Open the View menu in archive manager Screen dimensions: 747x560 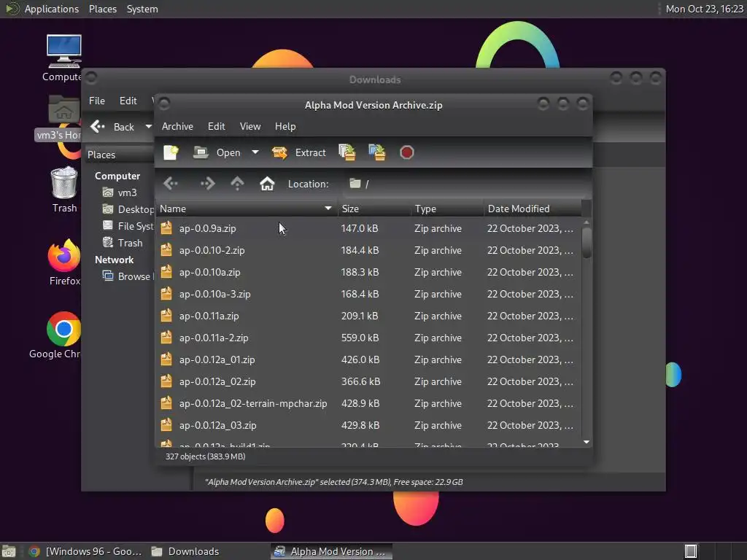(250, 126)
